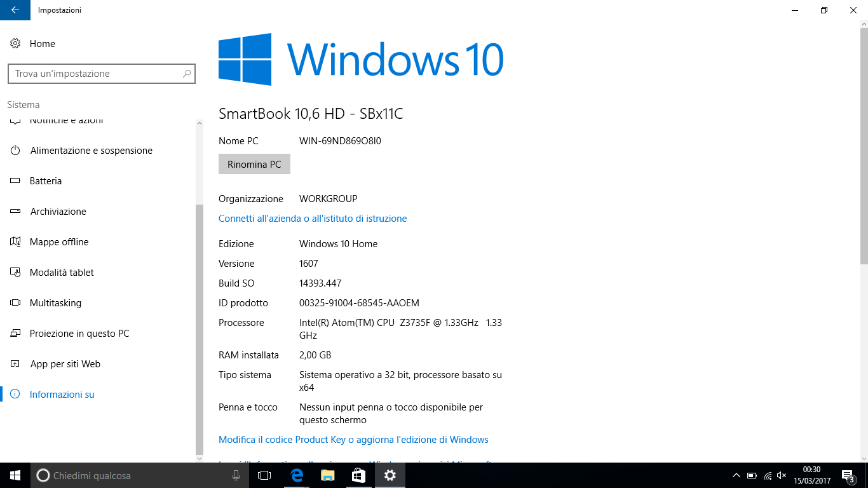Click the version value 1607
This screenshot has width=868, height=488.
309,264
